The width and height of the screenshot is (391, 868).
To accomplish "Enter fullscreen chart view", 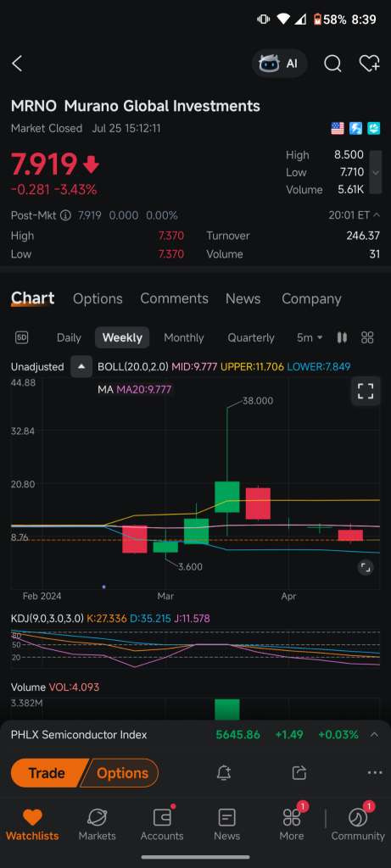I will click(x=365, y=392).
